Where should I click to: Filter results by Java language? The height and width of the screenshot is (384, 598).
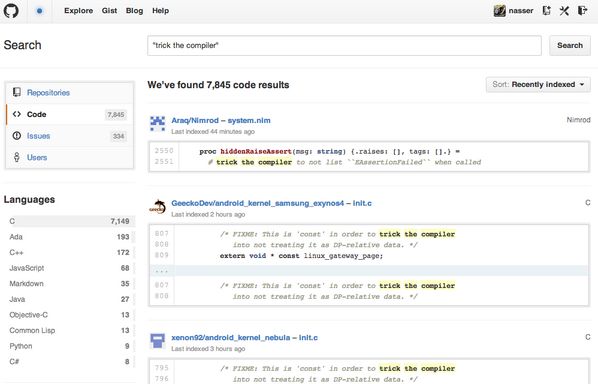pyautogui.click(x=69, y=299)
